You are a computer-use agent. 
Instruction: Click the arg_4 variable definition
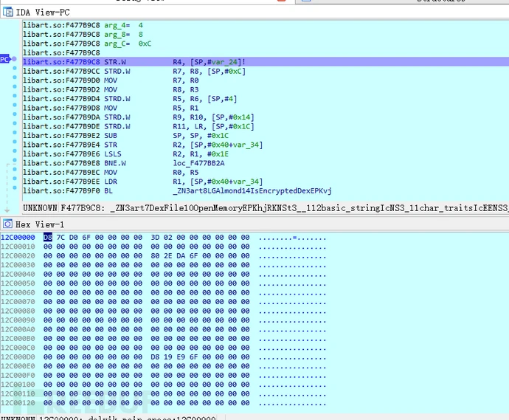coord(123,25)
